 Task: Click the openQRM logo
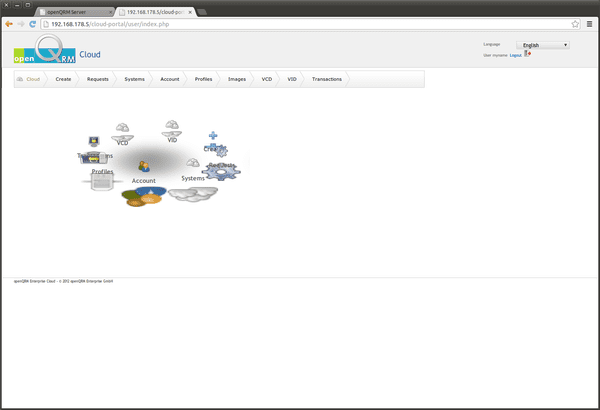pos(44,49)
